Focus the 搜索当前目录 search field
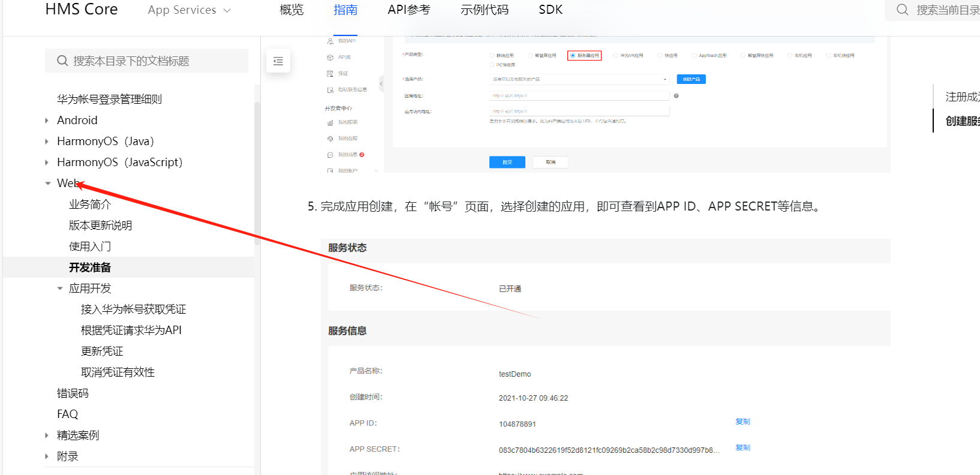 click(x=933, y=10)
